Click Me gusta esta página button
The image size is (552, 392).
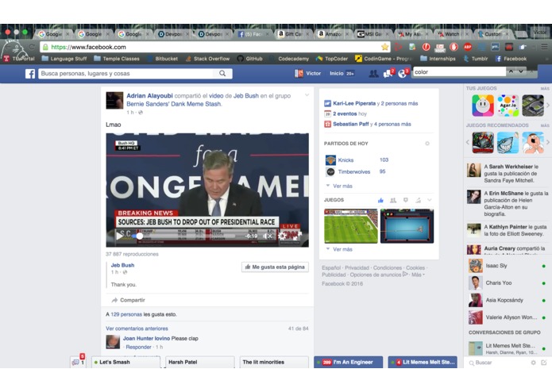coord(275,267)
